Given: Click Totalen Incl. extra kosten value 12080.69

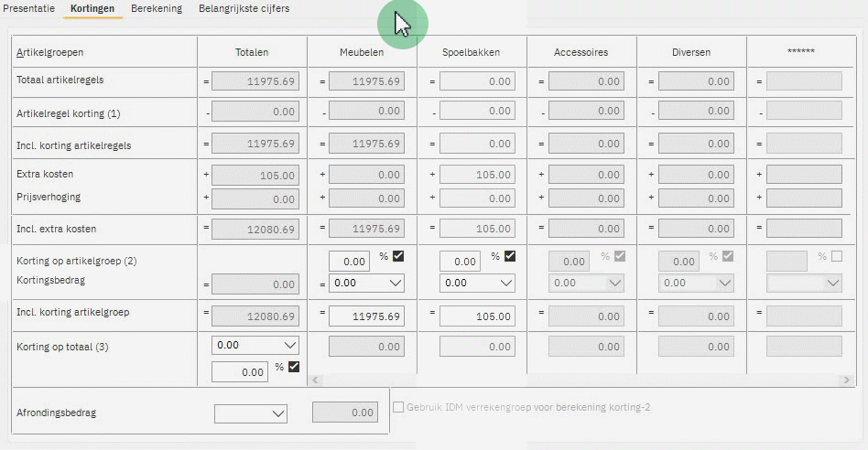Looking at the screenshot, I should pyautogui.click(x=255, y=229).
